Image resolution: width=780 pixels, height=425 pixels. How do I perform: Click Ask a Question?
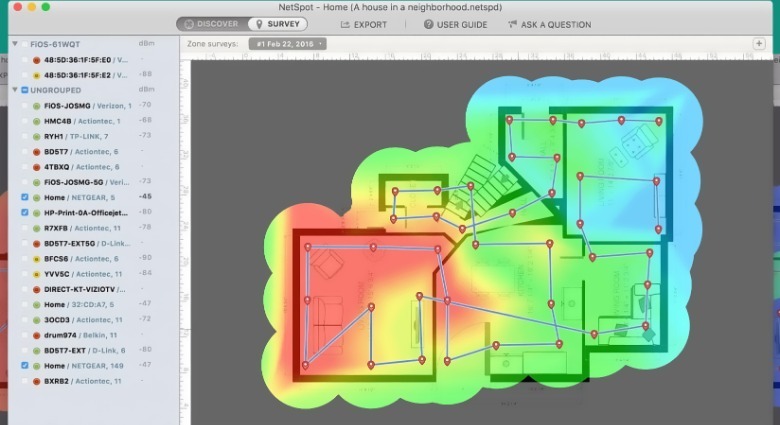[549, 24]
